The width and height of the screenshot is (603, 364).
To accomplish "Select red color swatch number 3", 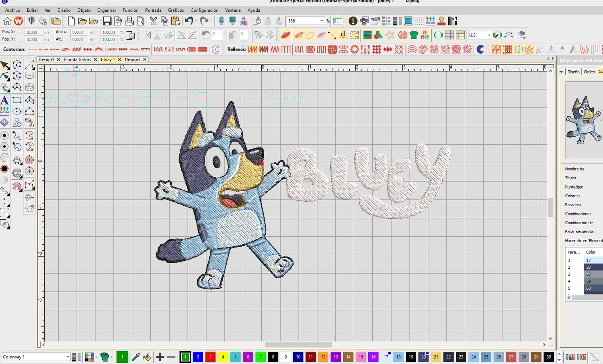I will pyautogui.click(x=210, y=357).
